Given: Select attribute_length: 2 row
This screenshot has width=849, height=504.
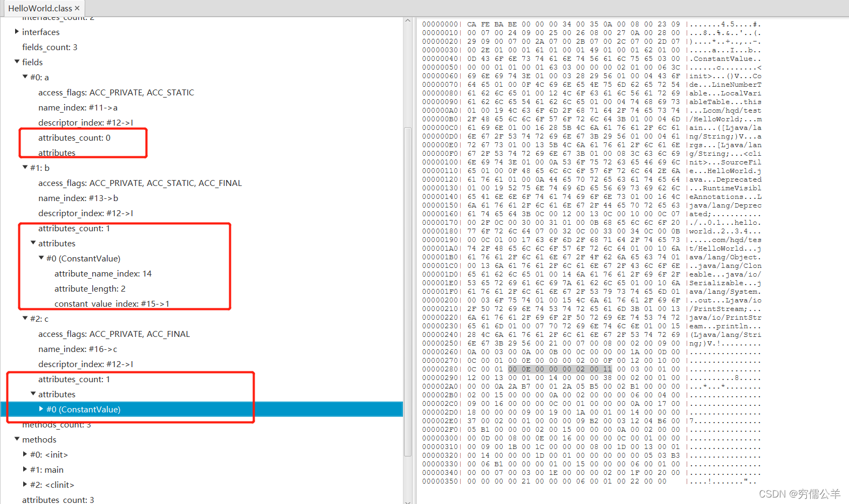Looking at the screenshot, I should click(x=90, y=288).
